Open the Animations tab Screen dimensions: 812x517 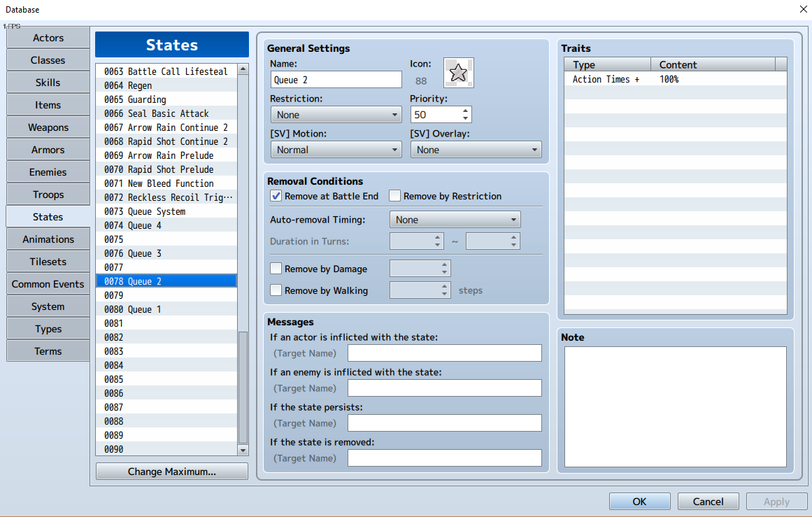[x=48, y=239]
